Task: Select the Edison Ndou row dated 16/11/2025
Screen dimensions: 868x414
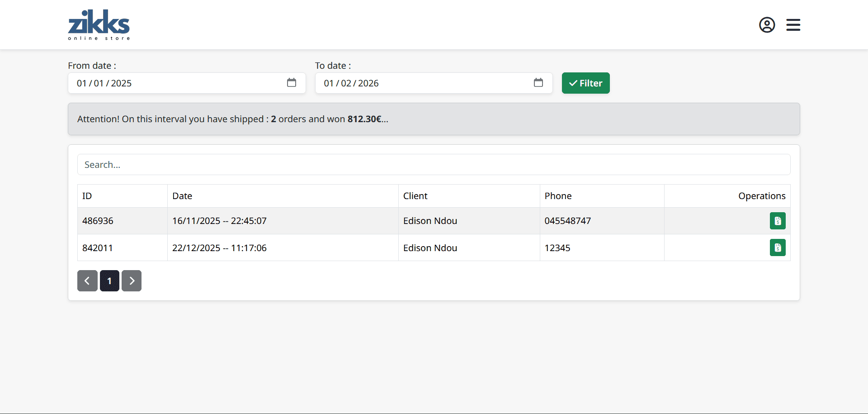Action: tap(429, 221)
